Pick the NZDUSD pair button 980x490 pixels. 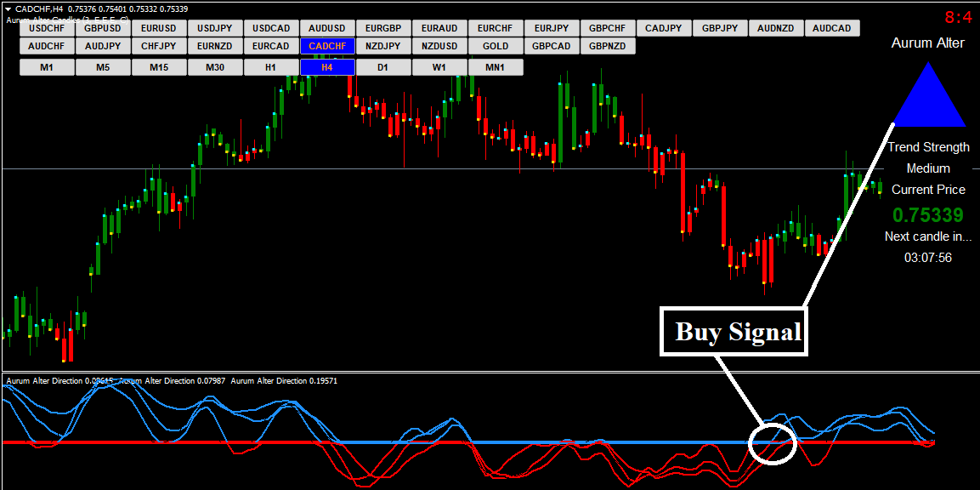(x=439, y=46)
